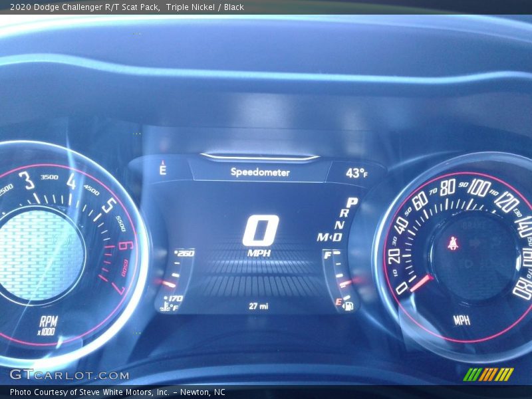Screen dimensions: 532x399
Task: Click the large digital speed value 0
Action: (261, 231)
